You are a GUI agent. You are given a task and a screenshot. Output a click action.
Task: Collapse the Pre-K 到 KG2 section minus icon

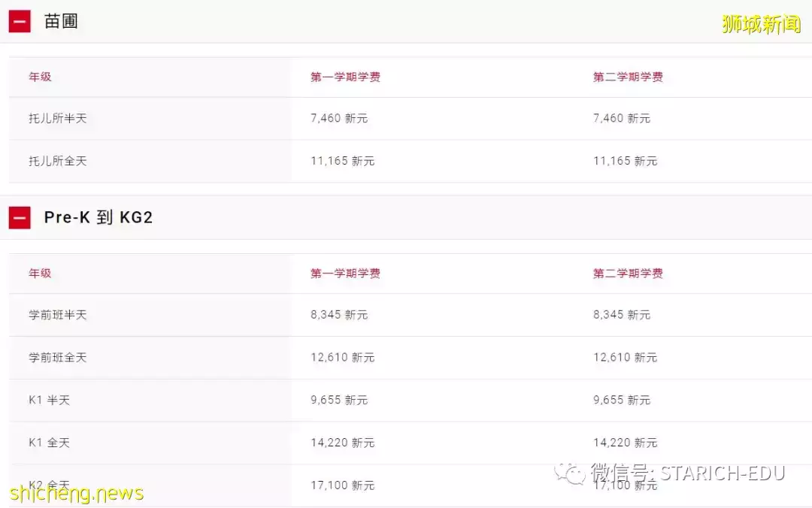[20, 219]
